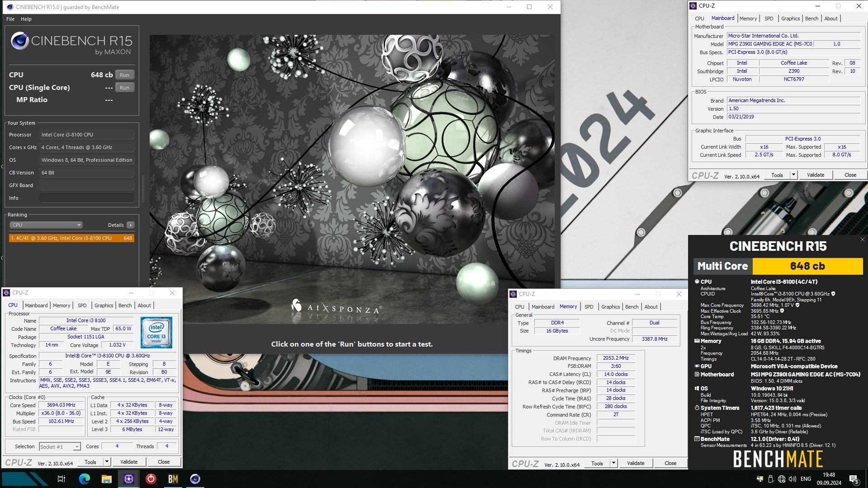Switch to Mainboard tab in left CPU-Z
The image size is (868, 488).
point(36,305)
